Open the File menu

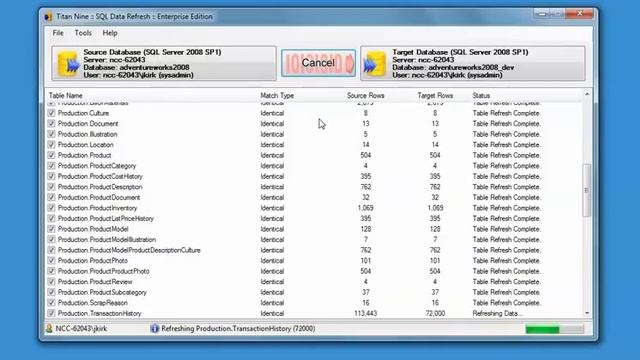click(58, 33)
